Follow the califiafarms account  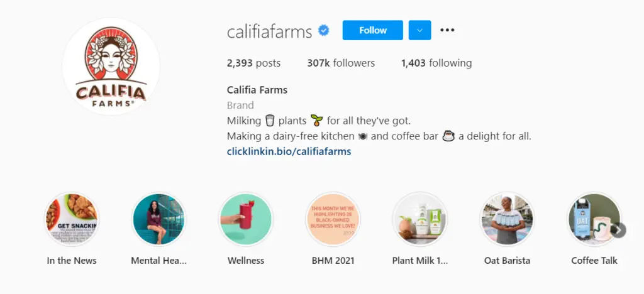coord(373,30)
